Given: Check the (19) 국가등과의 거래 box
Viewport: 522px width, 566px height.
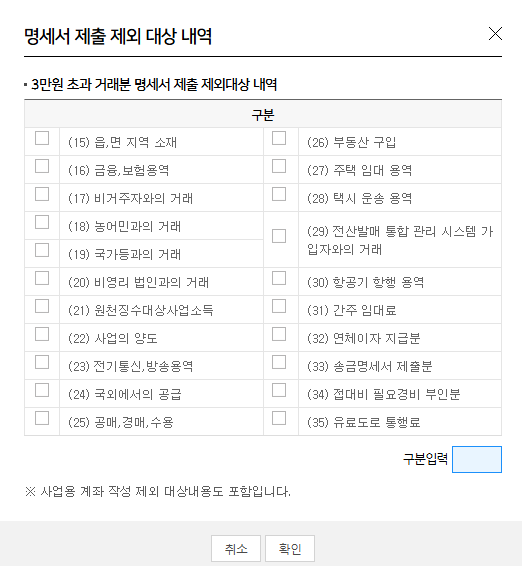Looking at the screenshot, I should 42,250.
